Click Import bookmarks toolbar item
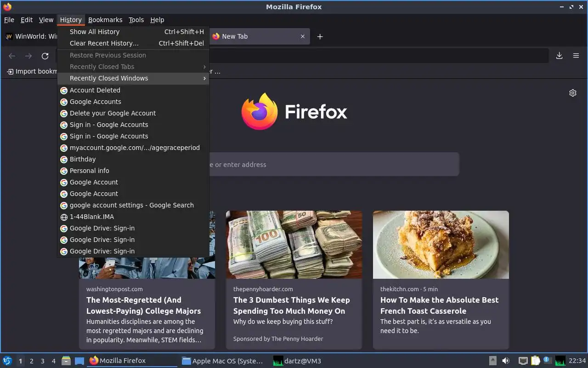The width and height of the screenshot is (588, 368). (x=31, y=71)
